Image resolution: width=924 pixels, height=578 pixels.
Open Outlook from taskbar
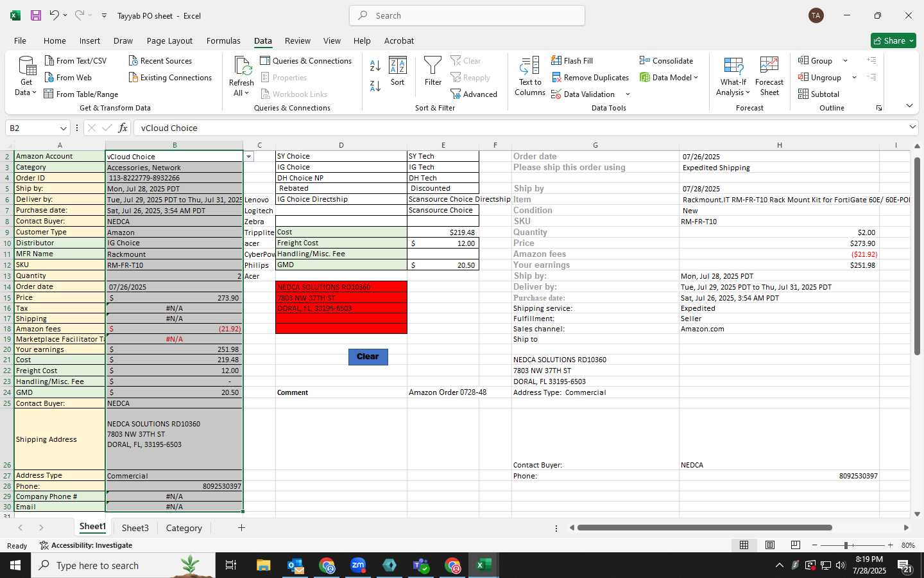295,565
